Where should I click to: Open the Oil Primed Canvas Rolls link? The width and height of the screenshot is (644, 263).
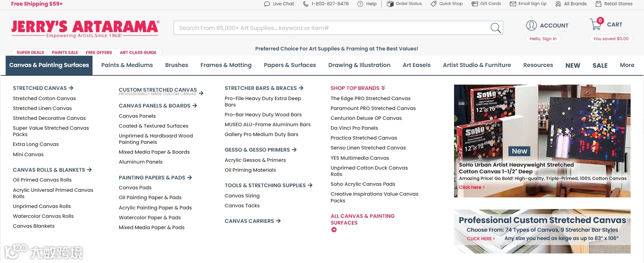tap(42, 180)
